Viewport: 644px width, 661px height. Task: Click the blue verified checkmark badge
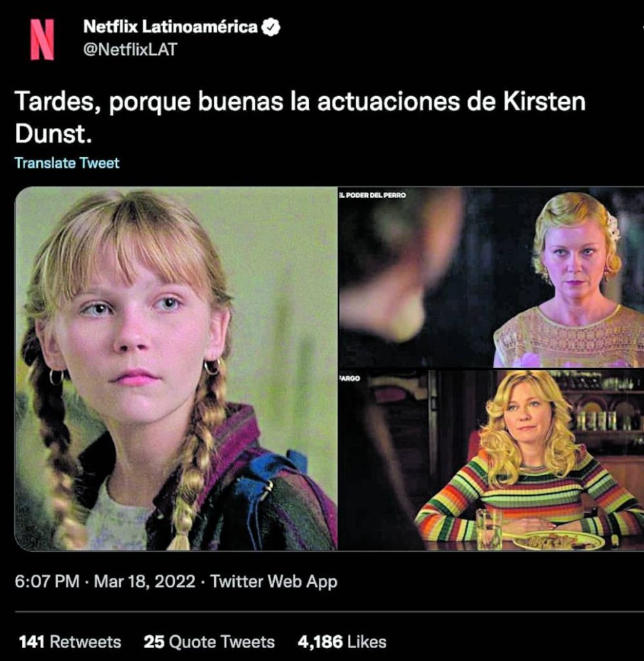click(x=270, y=27)
